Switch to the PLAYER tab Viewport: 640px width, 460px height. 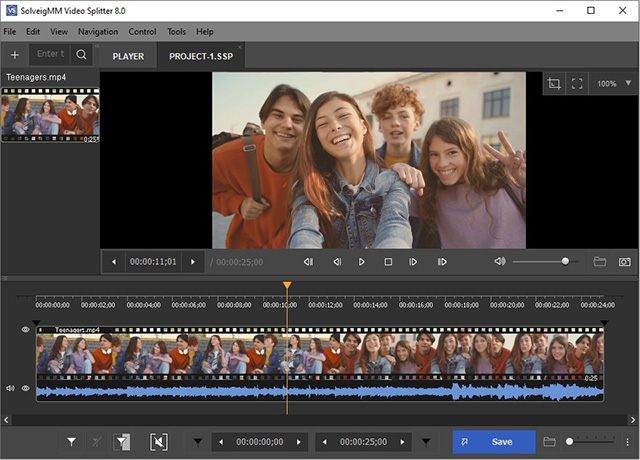[128, 56]
